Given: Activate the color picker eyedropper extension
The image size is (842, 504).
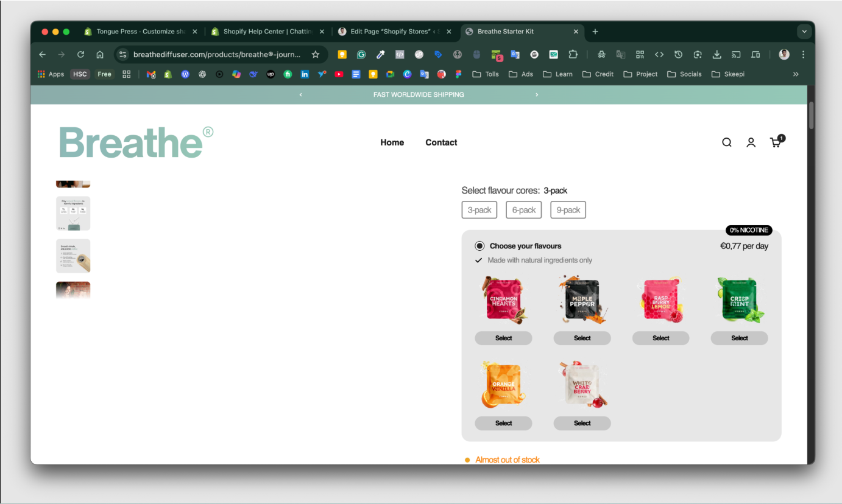Looking at the screenshot, I should (x=381, y=54).
